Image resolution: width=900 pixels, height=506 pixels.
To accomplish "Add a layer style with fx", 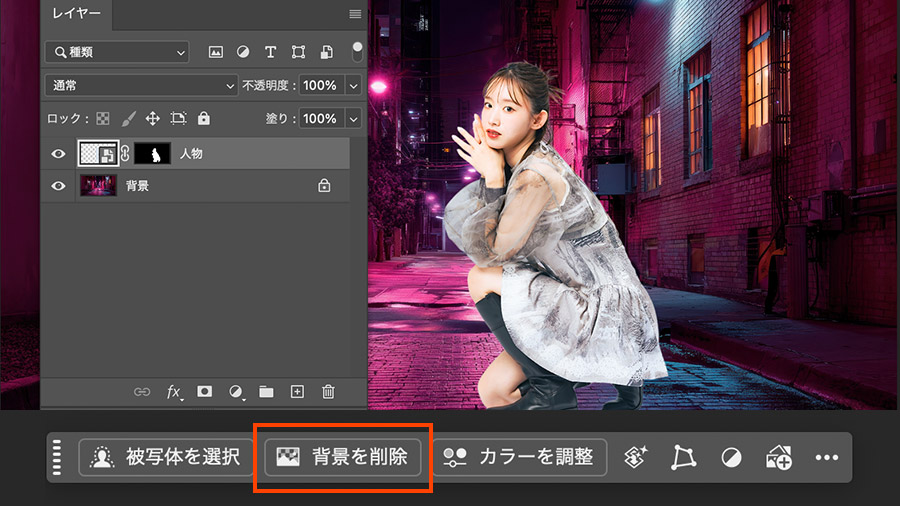I will [x=174, y=392].
